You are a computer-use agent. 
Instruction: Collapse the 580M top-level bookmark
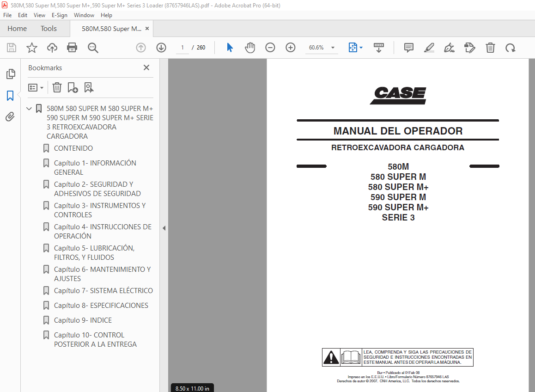click(29, 109)
